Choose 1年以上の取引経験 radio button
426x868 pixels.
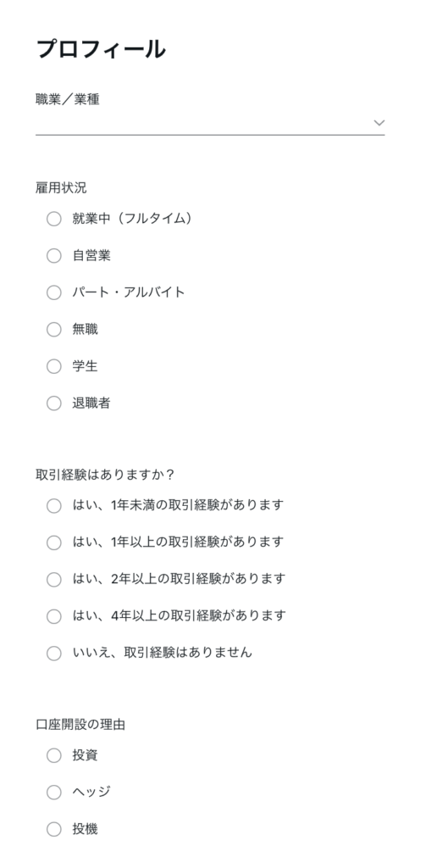(x=53, y=542)
